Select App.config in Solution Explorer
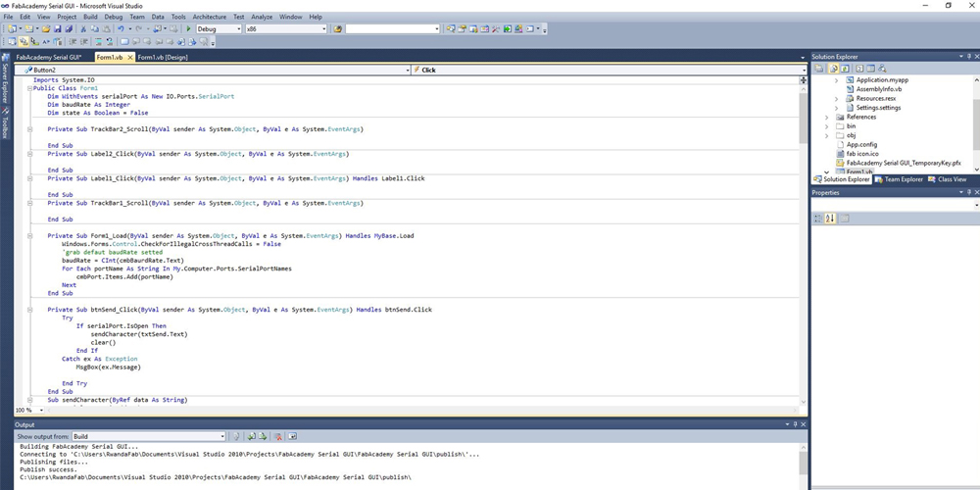The width and height of the screenshot is (980, 490). [x=861, y=144]
